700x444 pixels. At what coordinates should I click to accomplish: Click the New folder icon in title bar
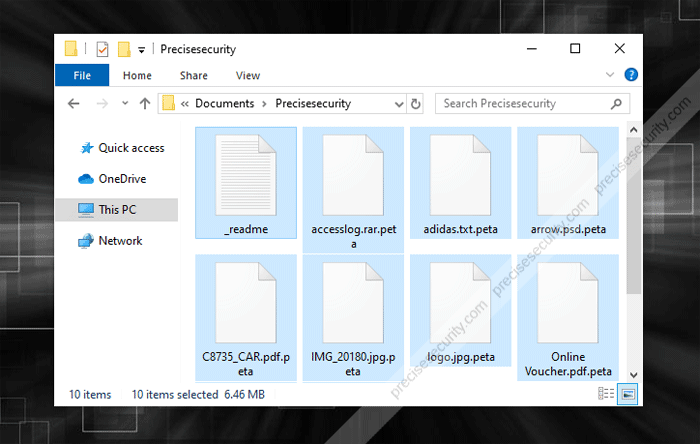point(124,49)
